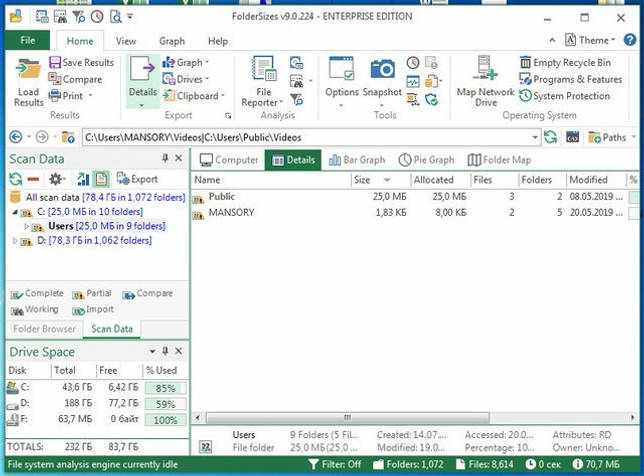Expand the D: drive tree node
The height and width of the screenshot is (476, 644).
(x=15, y=241)
